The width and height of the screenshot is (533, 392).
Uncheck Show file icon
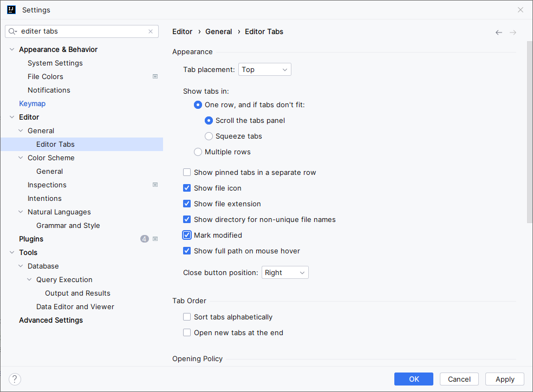click(187, 188)
